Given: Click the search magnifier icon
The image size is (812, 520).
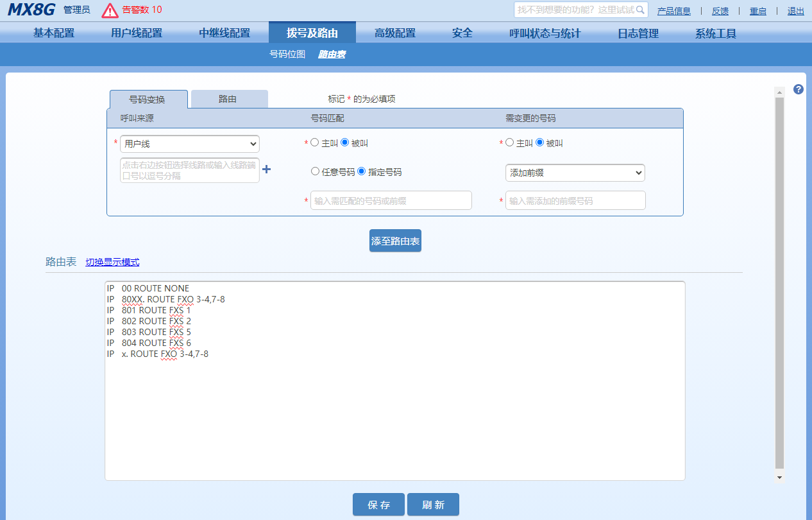Looking at the screenshot, I should pyautogui.click(x=639, y=10).
